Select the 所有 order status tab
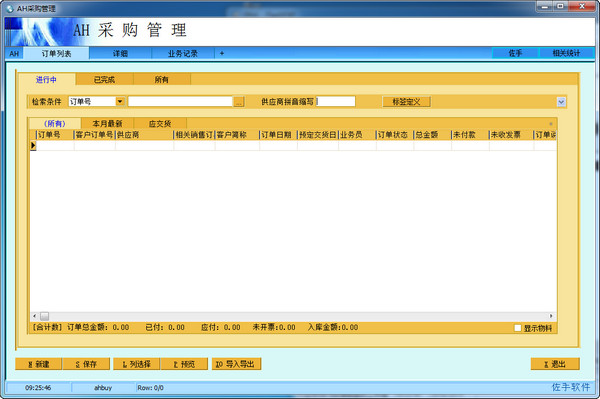This screenshot has height=399, width=600. pos(161,80)
